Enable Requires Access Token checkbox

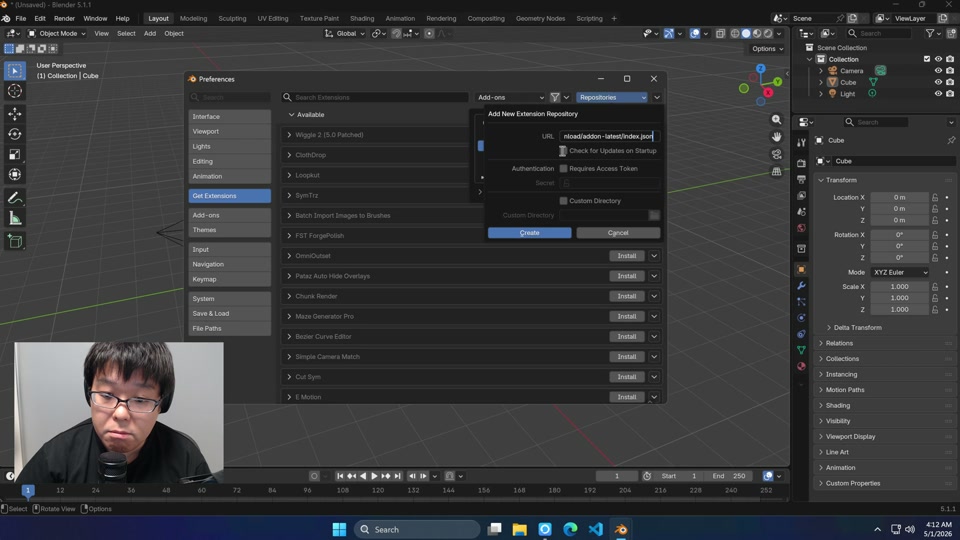click(x=563, y=168)
